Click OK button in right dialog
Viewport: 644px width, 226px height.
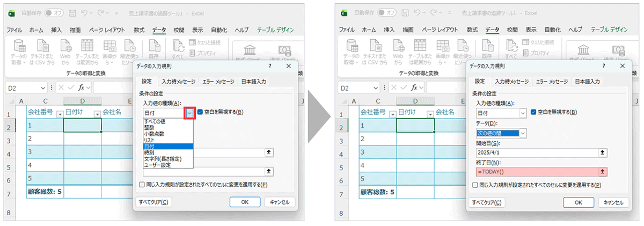click(x=578, y=202)
